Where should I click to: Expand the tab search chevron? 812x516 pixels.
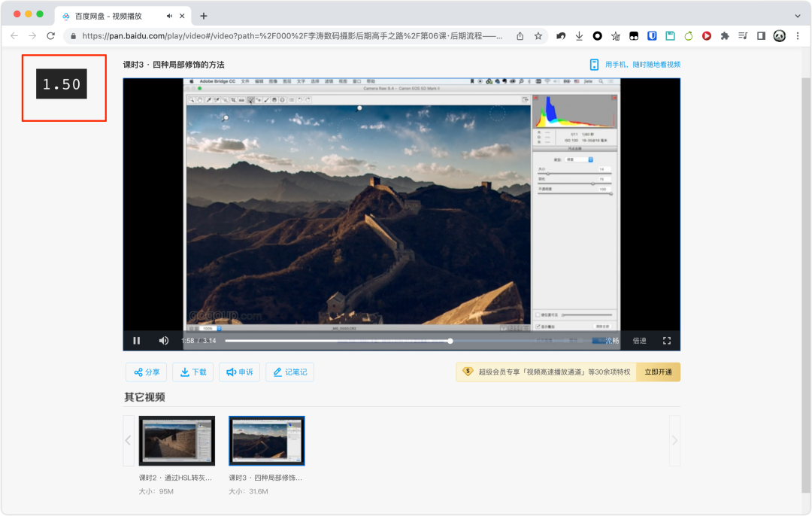(x=798, y=16)
